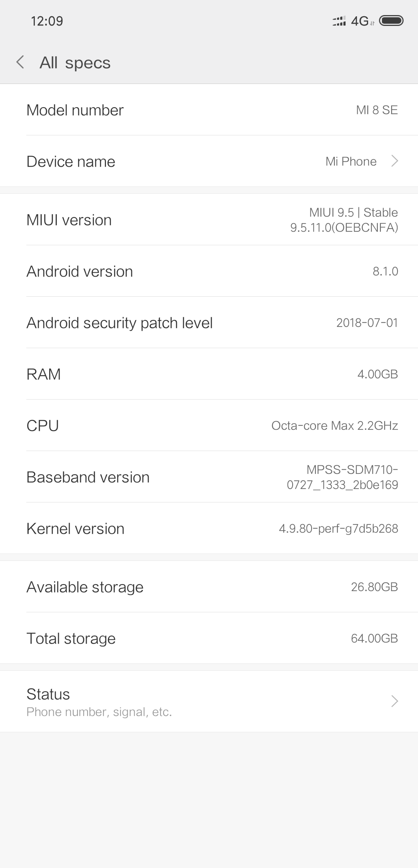Tap the Total storage row
Screen dimensions: 418x868
[x=209, y=638]
